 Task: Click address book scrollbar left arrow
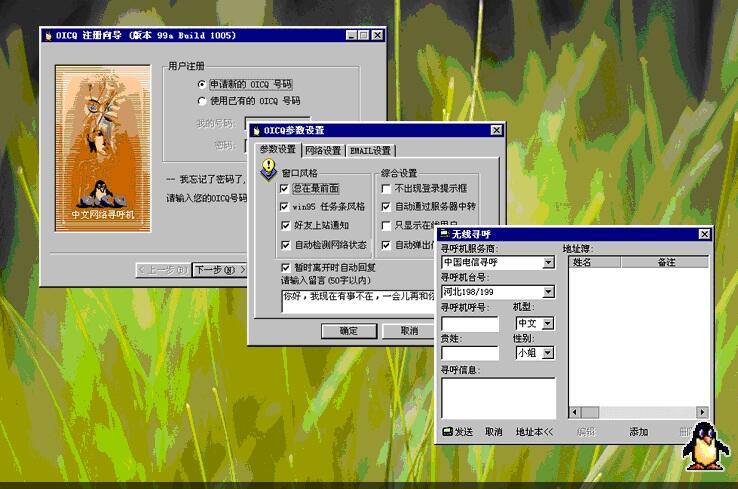click(x=575, y=412)
